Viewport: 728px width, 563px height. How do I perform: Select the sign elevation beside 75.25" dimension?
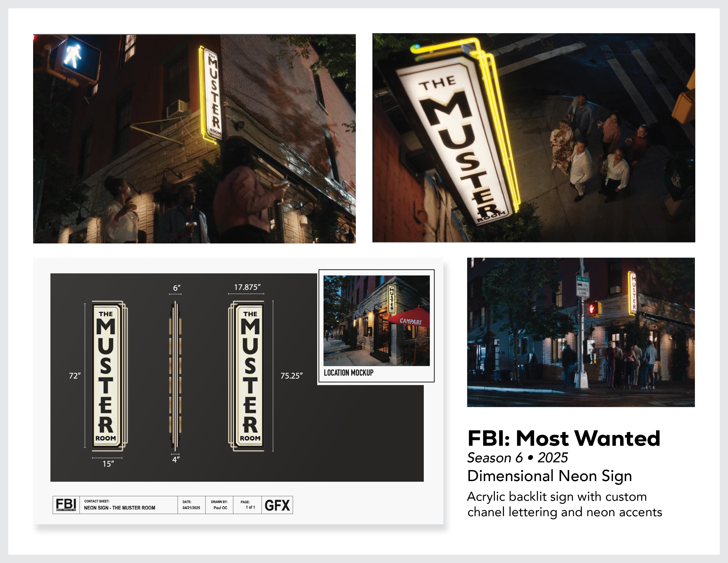pyautogui.click(x=246, y=376)
